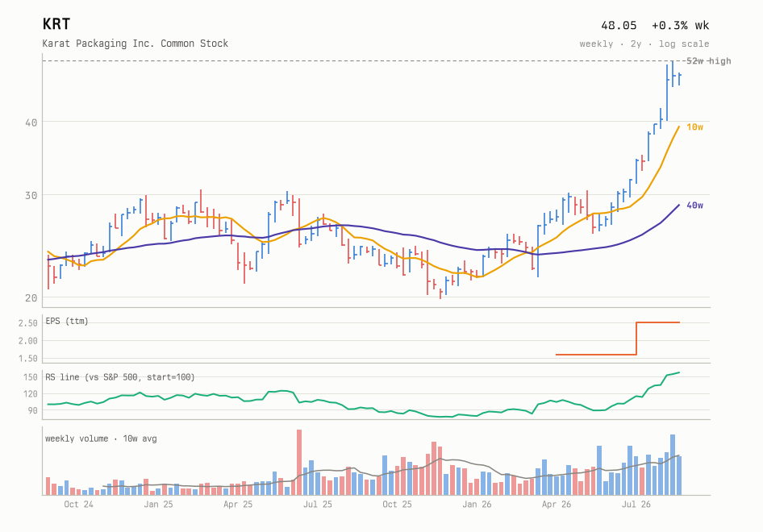Click the Oct 24 date axis label
Image resolution: width=763 pixels, height=532 pixels.
point(78,505)
